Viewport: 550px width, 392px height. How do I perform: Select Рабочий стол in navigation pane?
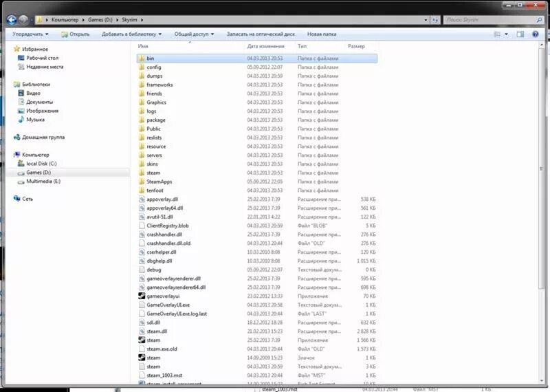(43, 58)
